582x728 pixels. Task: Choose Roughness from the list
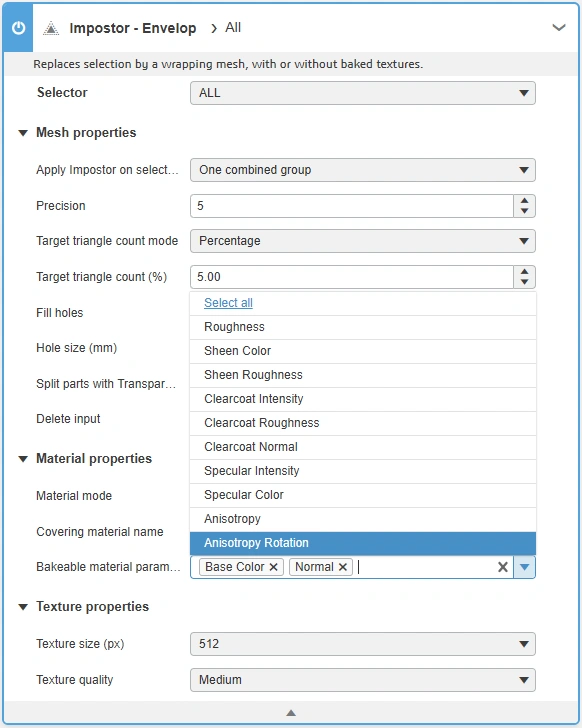(363, 327)
